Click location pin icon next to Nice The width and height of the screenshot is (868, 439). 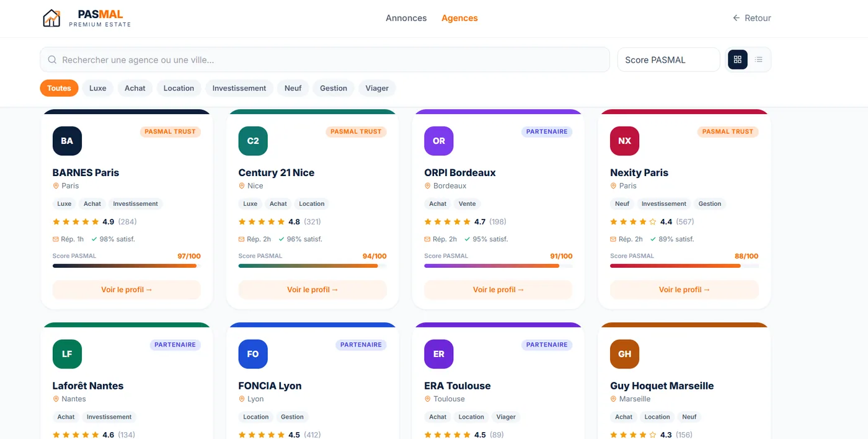coord(242,186)
